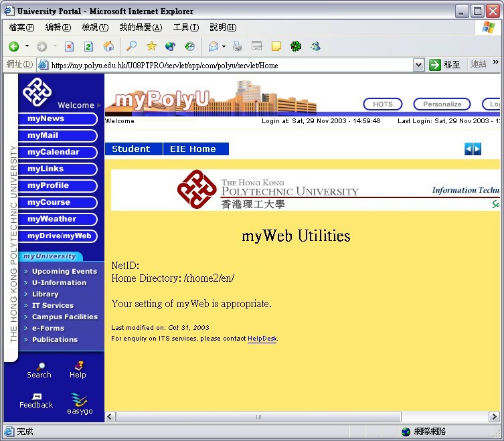Open the Favorites star icon
The width and height of the screenshot is (504, 441).
[151, 47]
